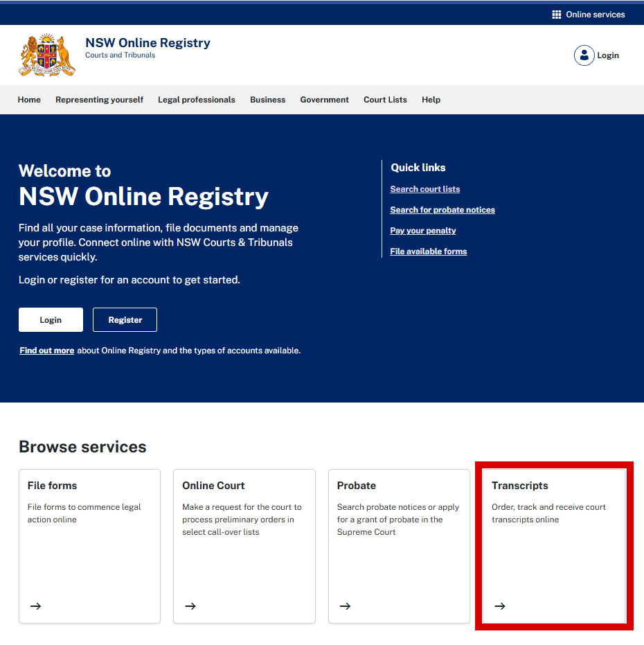Click the arrow on Online Court card
This screenshot has height=645, width=644.
point(190,606)
